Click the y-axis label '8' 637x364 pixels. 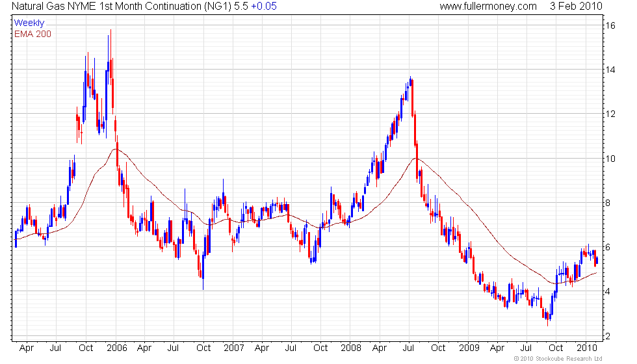[608, 203]
